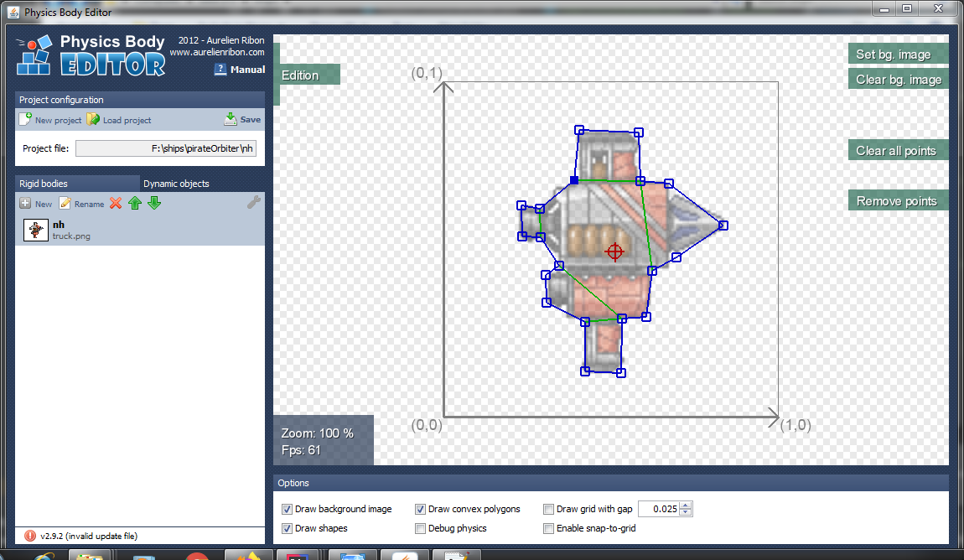964x560 pixels.
Task: Select the nh truck.png rigid body thumbnail
Action: coord(36,230)
